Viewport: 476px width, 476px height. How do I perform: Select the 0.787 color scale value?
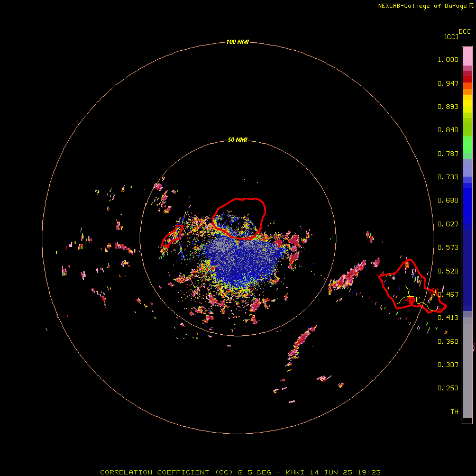448,153
